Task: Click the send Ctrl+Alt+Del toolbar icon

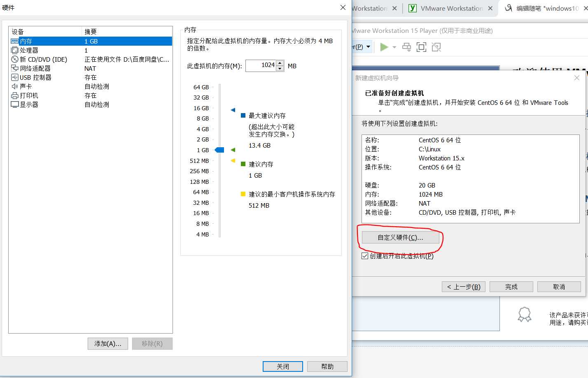Action: (x=406, y=47)
